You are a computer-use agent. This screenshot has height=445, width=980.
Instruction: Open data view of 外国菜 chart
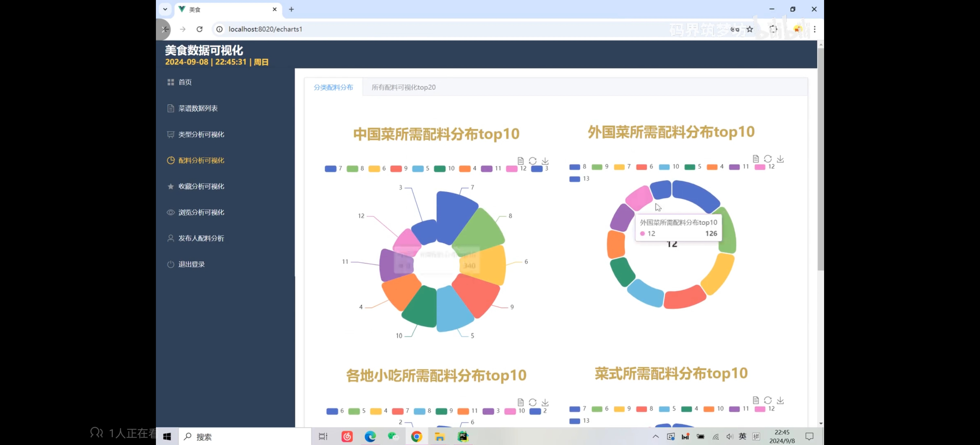pyautogui.click(x=755, y=159)
